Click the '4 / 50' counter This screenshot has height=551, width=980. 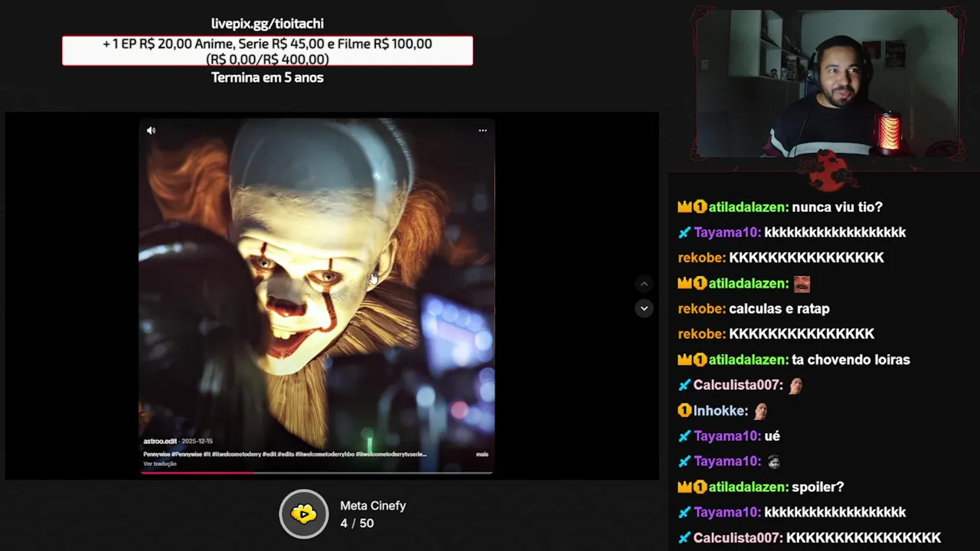point(357,523)
